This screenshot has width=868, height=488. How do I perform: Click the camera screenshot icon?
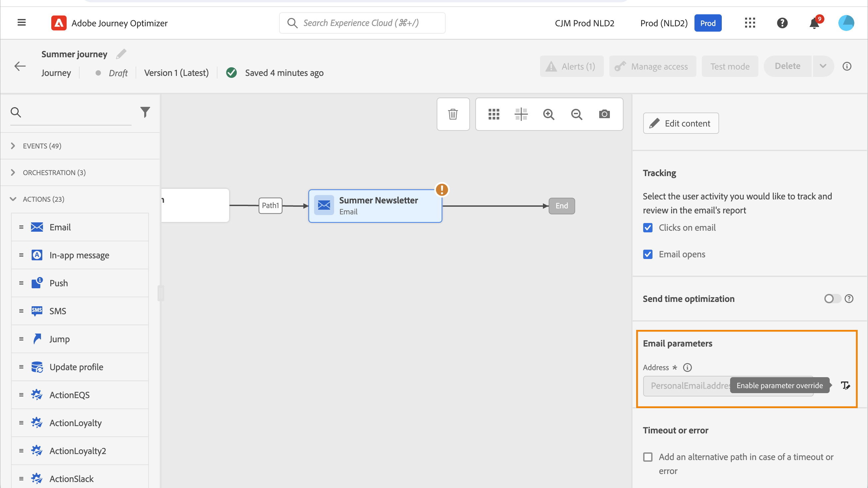[x=604, y=114]
